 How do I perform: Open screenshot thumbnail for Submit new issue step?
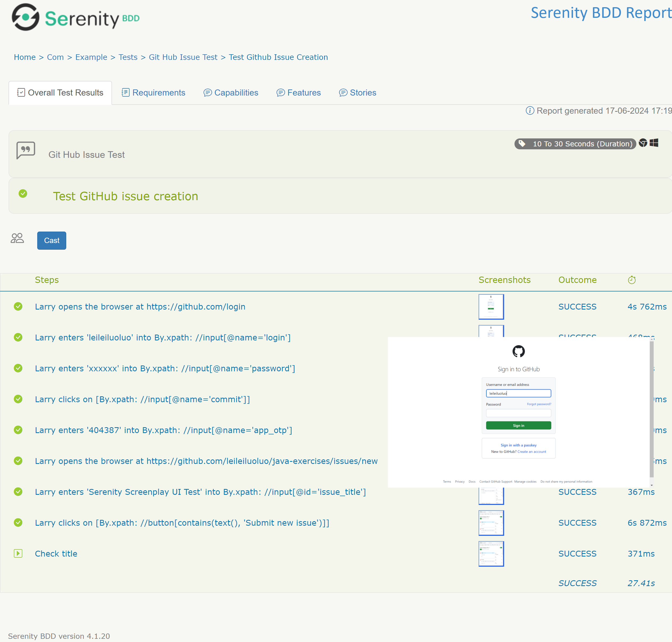491,523
